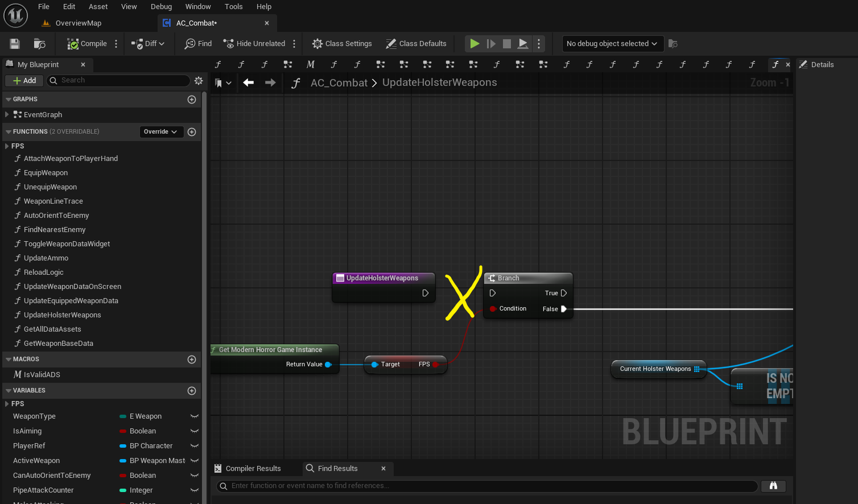Click the binoculars find-in-blueprints icon
Screen dimensions: 858x504
(773, 486)
